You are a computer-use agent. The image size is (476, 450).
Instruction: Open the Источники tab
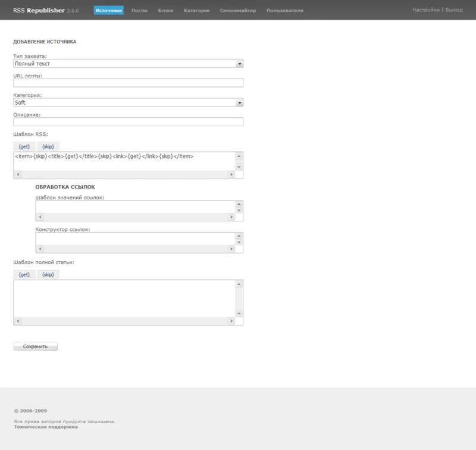tap(108, 10)
